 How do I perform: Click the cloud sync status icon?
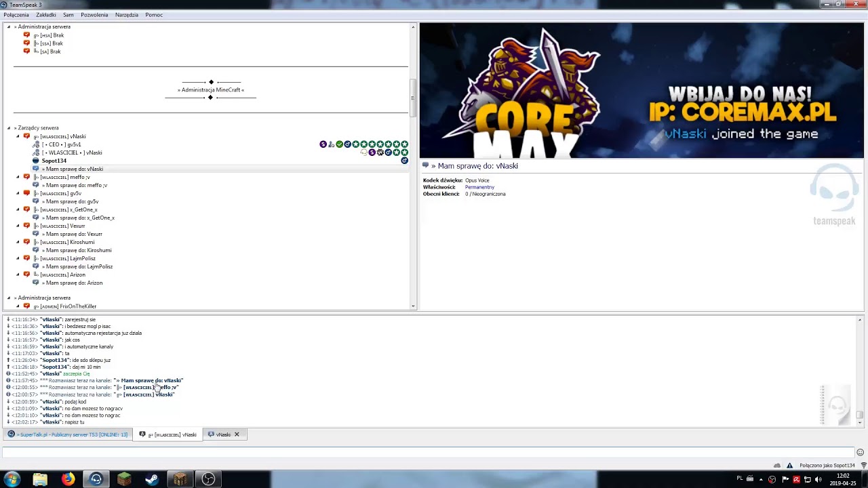(x=777, y=466)
